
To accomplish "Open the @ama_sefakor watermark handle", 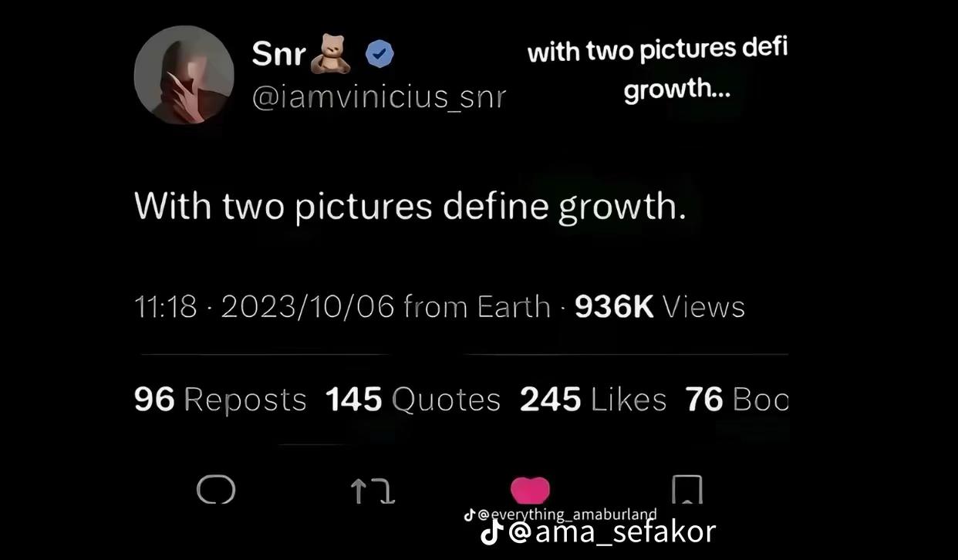I will coord(612,531).
